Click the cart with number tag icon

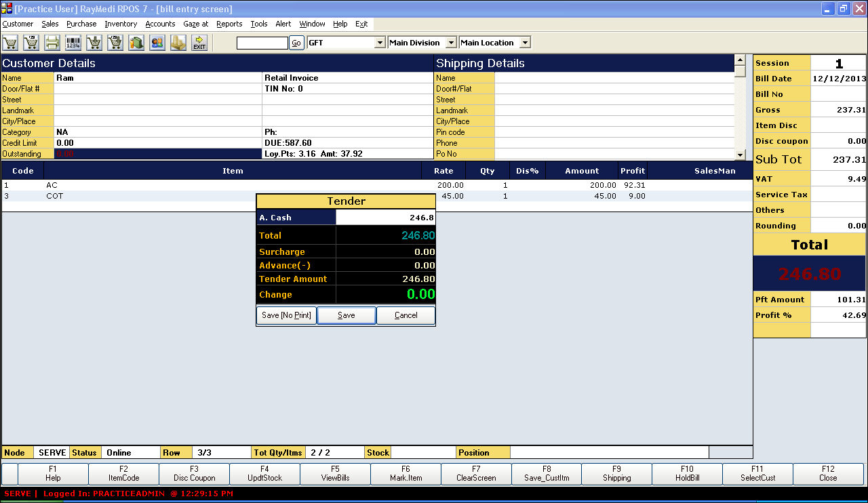[x=31, y=43]
